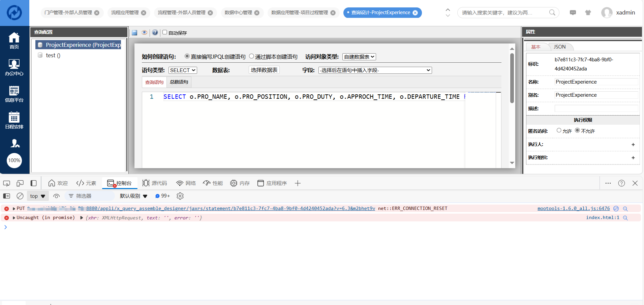
Task: Open the DevTools 网络 tab
Action: click(x=186, y=183)
